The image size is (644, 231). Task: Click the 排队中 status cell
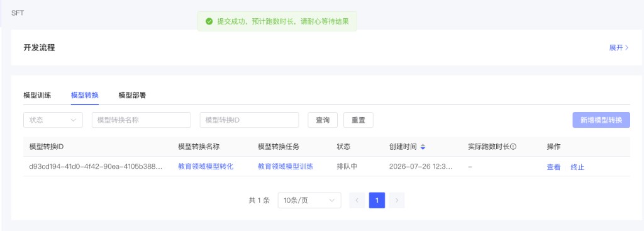tap(347, 166)
